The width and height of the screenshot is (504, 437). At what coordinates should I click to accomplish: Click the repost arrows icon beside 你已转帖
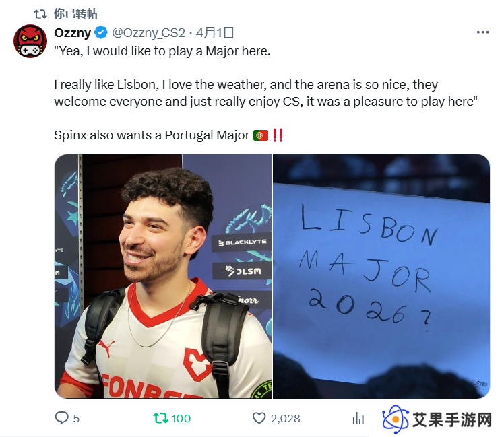pos(40,14)
